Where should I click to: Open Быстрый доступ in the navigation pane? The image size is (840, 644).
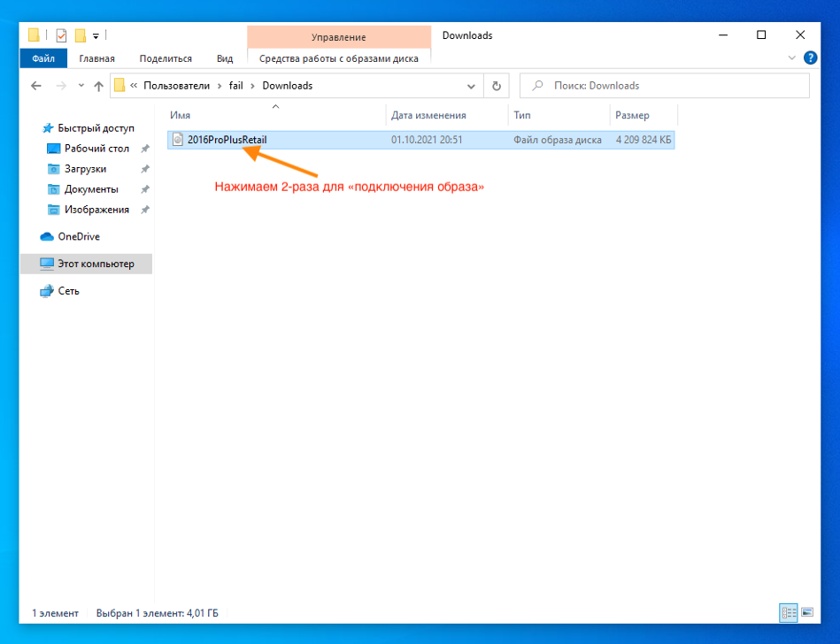pyautogui.click(x=96, y=128)
